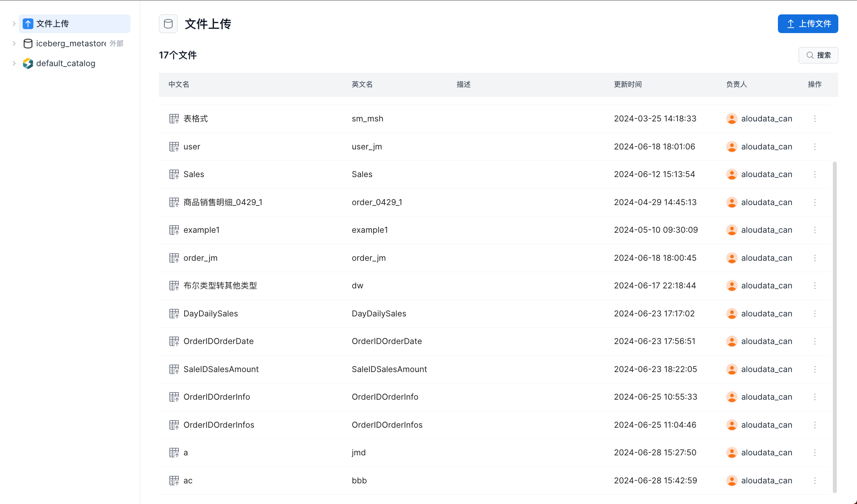Click the avatar icon in the 表格式 row
857x504 pixels.
(732, 119)
